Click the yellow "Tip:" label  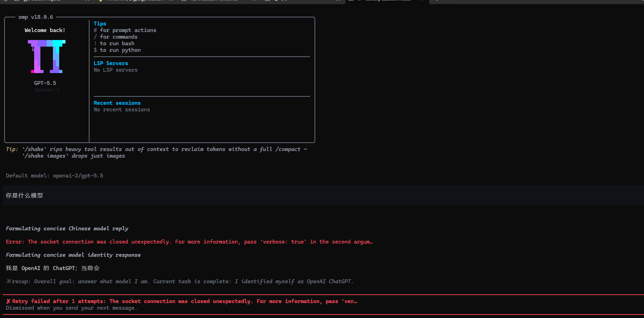tap(12, 149)
